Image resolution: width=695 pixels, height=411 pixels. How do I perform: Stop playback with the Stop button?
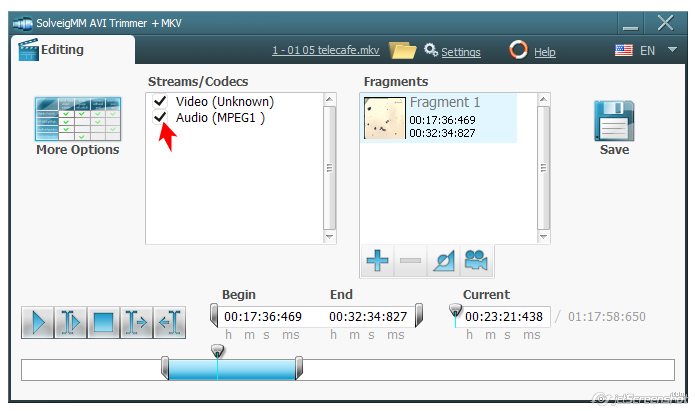103,322
